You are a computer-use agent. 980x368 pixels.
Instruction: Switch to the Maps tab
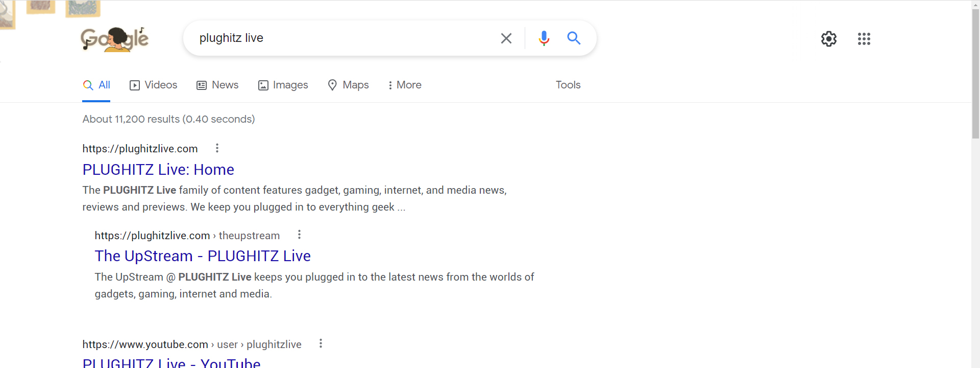[x=348, y=85]
